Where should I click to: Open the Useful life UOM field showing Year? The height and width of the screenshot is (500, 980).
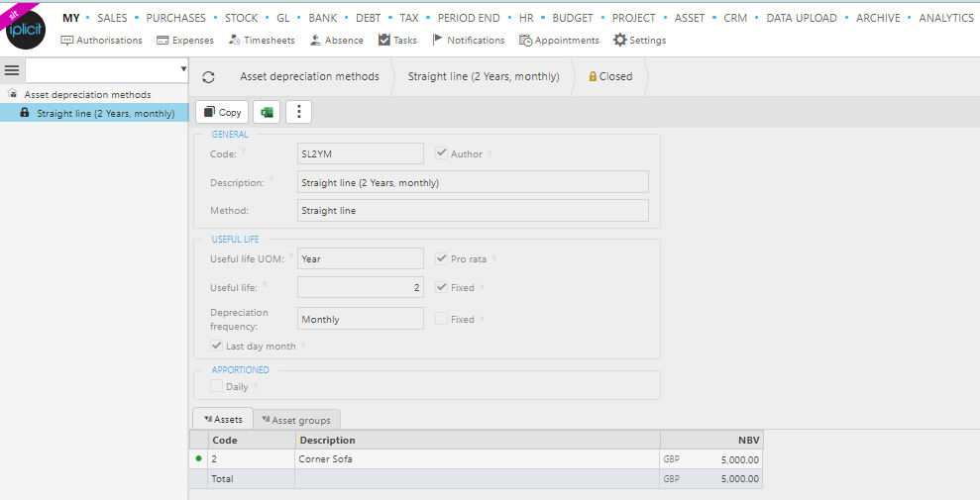pos(360,258)
